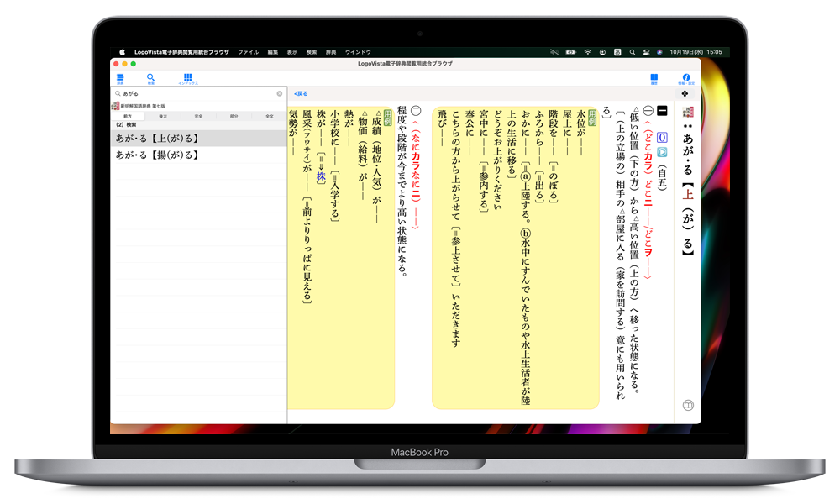This screenshot has width=840, height=504.
Task: Open the ファイル menu
Action: [x=249, y=52]
